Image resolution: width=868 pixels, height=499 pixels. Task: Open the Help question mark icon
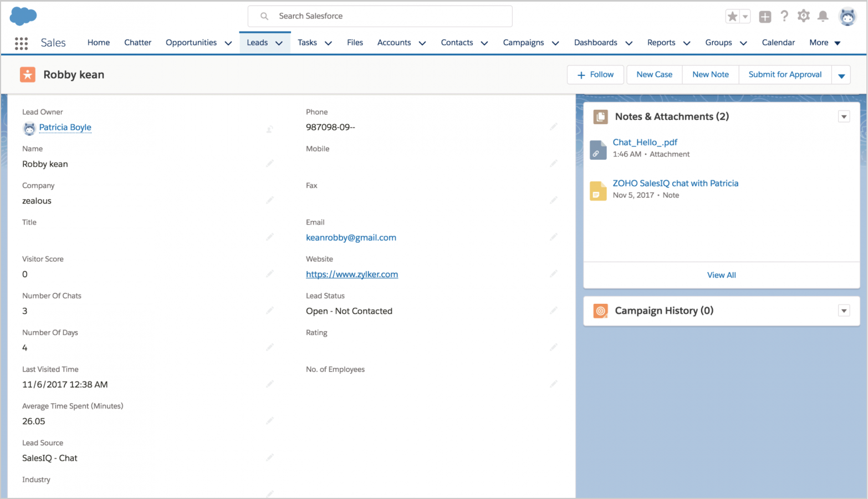[784, 16]
